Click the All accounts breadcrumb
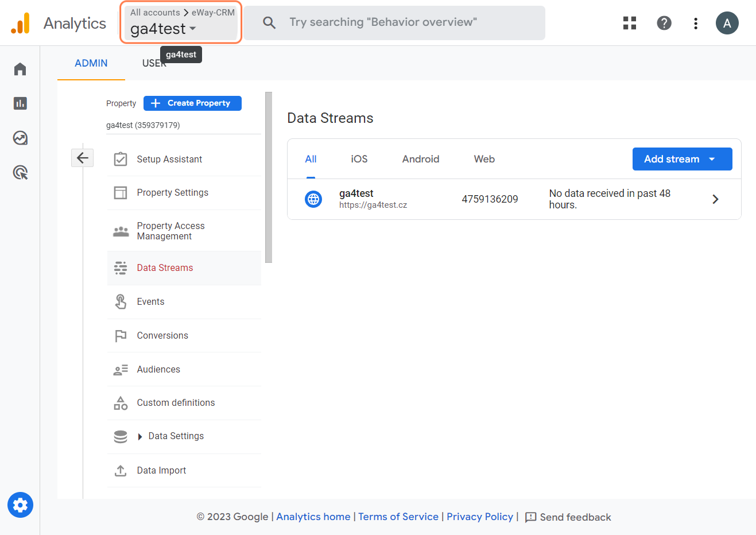This screenshot has height=535, width=756. [x=155, y=13]
